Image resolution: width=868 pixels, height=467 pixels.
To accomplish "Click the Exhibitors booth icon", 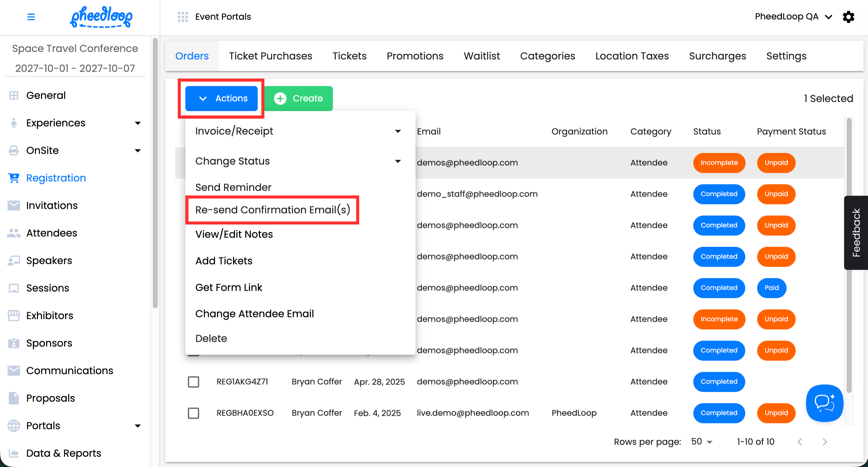I will pos(14,316).
